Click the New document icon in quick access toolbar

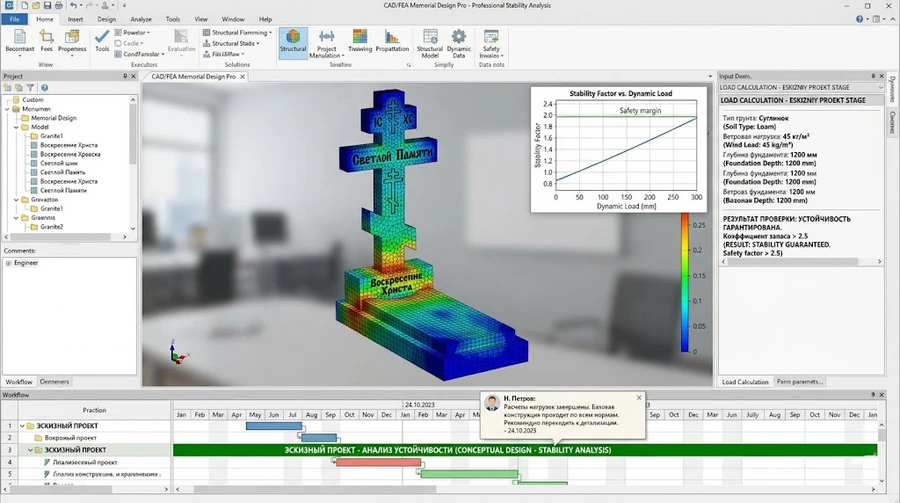pyautogui.click(x=24, y=5)
